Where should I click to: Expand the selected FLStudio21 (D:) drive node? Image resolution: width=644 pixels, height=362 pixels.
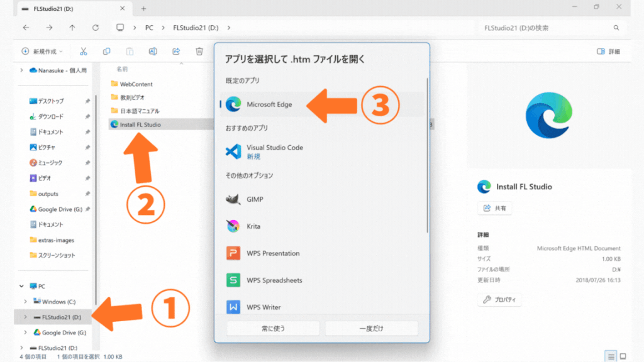point(25,317)
